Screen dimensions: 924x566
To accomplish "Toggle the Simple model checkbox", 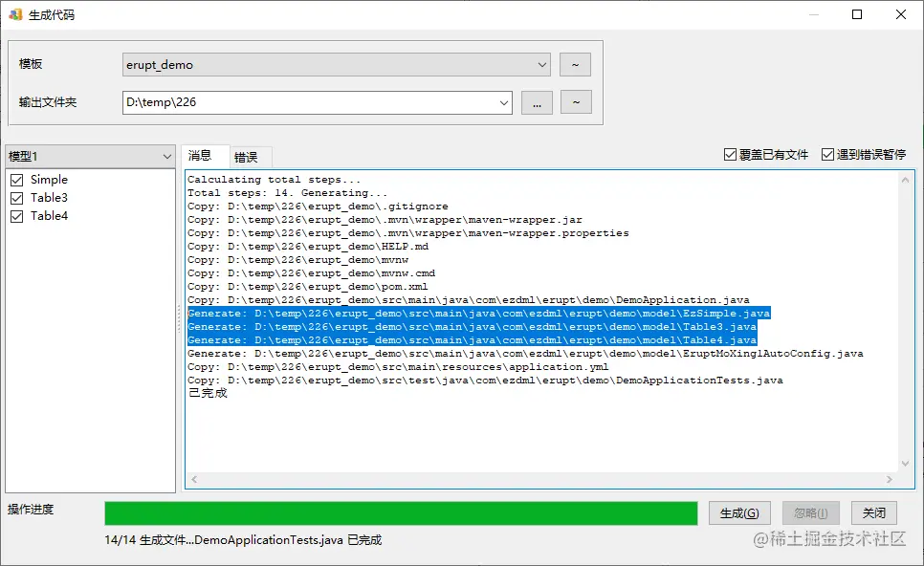I will [x=17, y=180].
